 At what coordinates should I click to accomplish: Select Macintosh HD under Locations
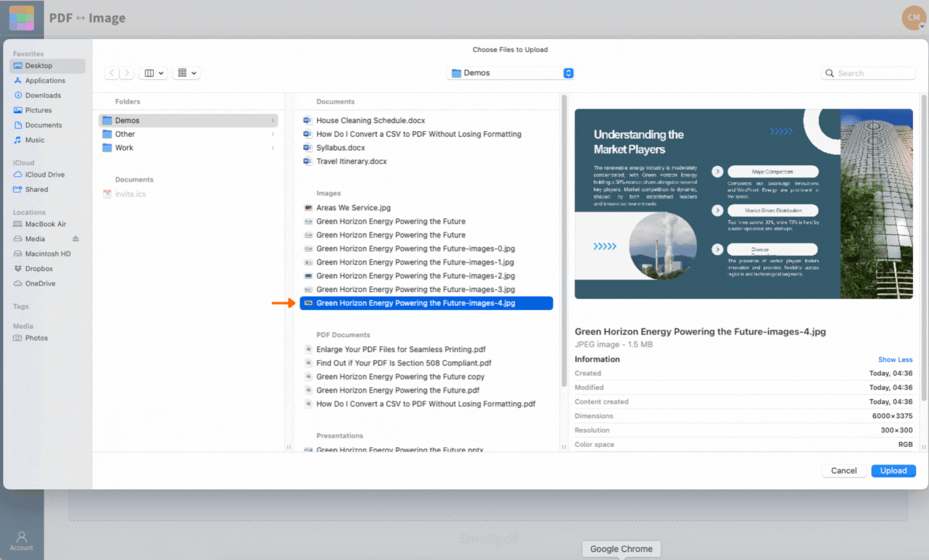point(48,254)
